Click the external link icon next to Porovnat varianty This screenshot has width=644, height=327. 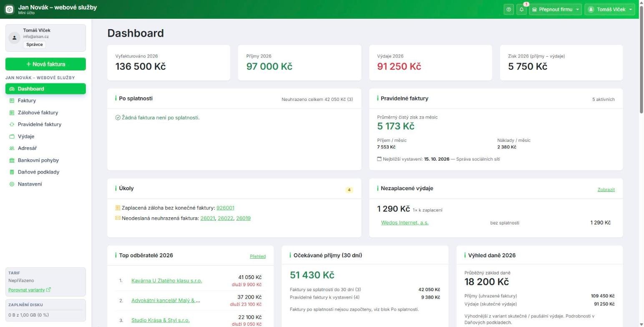pos(48,289)
